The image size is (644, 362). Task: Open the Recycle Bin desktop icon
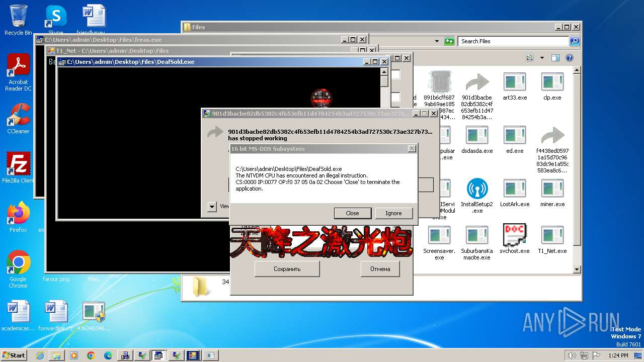click(18, 20)
